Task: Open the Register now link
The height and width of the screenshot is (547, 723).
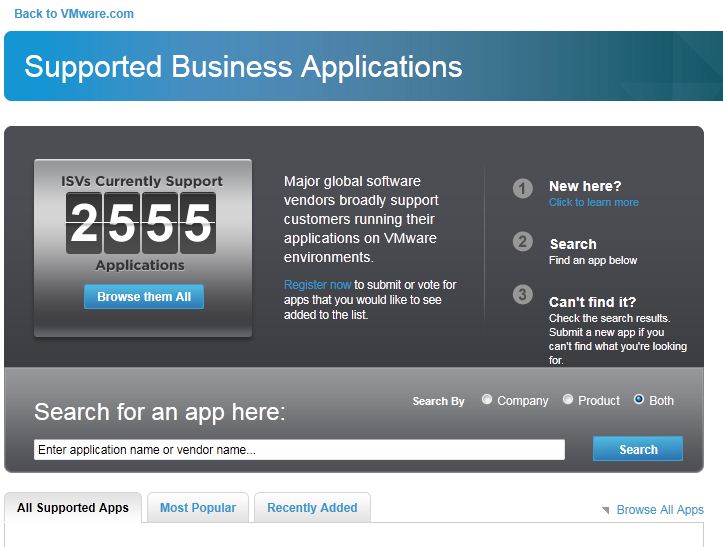Action: point(317,285)
